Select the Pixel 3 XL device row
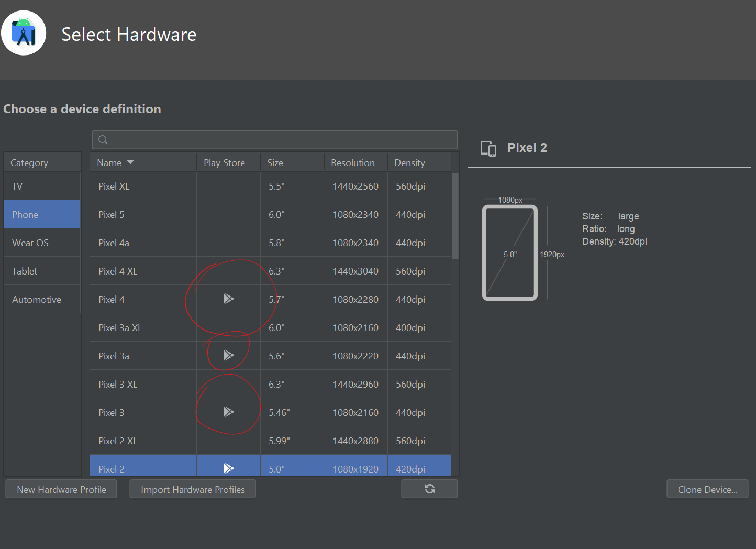The height and width of the screenshot is (549, 756). (270, 384)
